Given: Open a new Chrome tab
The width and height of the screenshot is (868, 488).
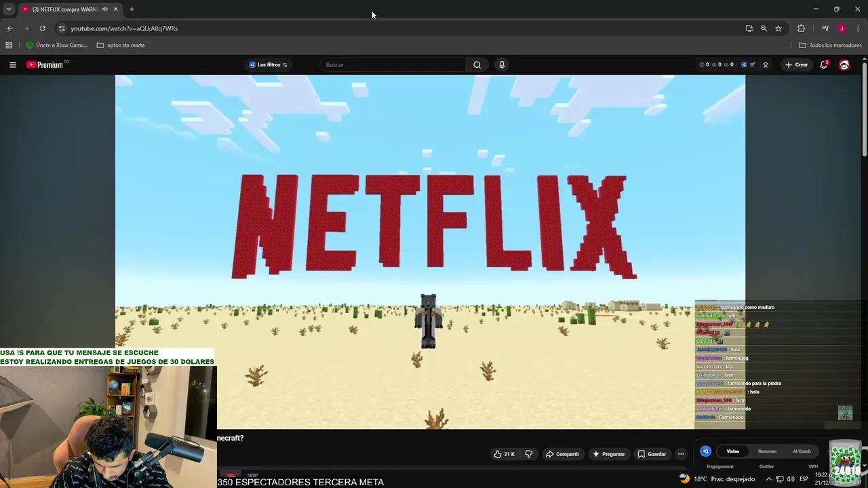Looking at the screenshot, I should click(x=132, y=9).
